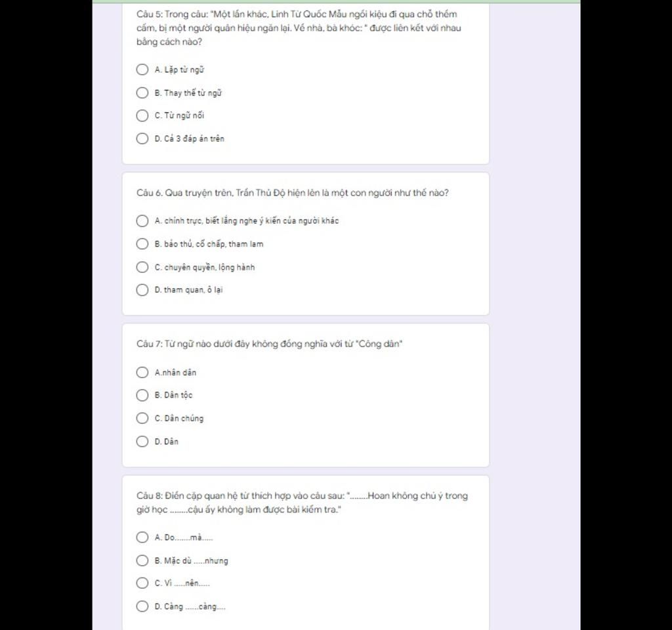Click the Câu 6 question about Trần Thủ Độ
Viewport: 672px width, 630px height.
click(293, 193)
